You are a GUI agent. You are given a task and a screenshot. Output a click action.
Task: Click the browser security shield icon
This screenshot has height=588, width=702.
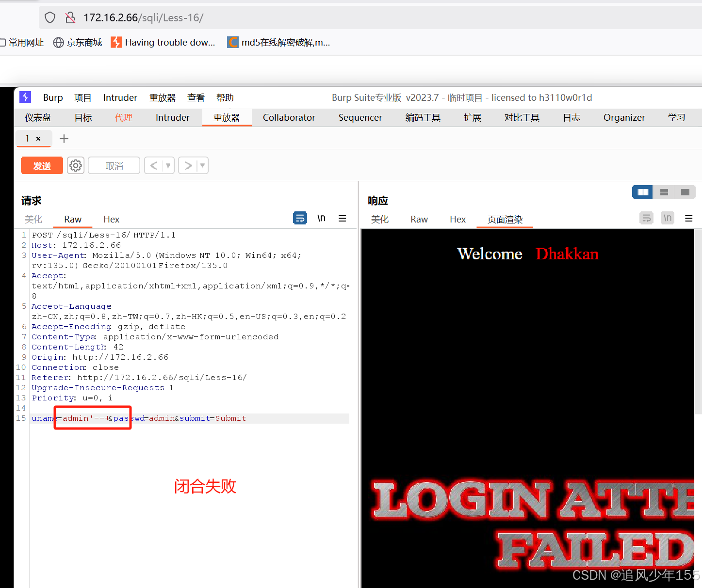point(50,17)
